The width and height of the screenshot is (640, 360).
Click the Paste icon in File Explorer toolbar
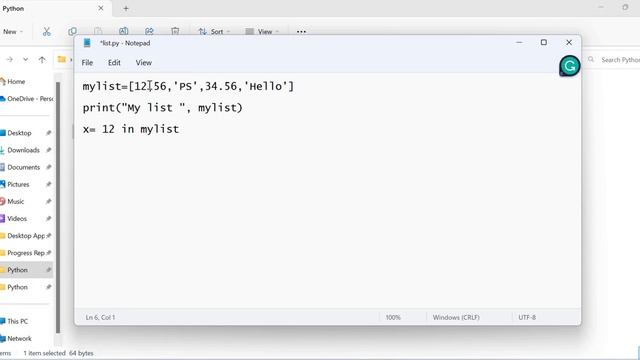click(98, 31)
